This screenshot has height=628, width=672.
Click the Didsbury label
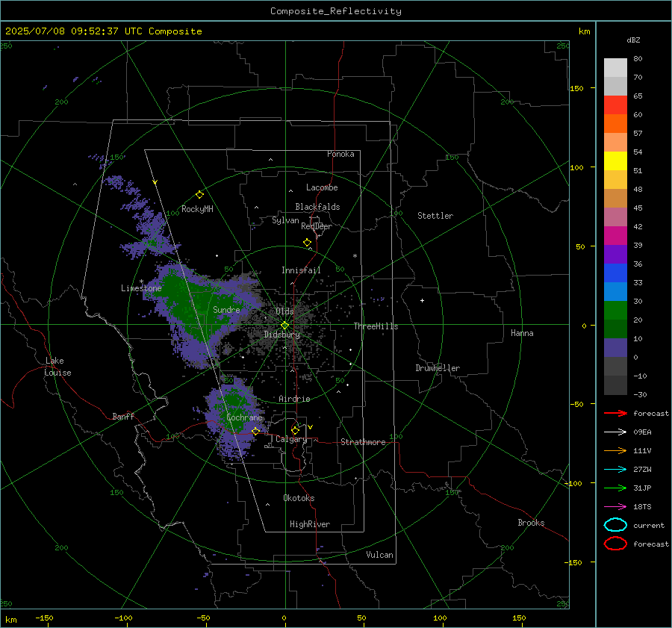[x=282, y=335]
